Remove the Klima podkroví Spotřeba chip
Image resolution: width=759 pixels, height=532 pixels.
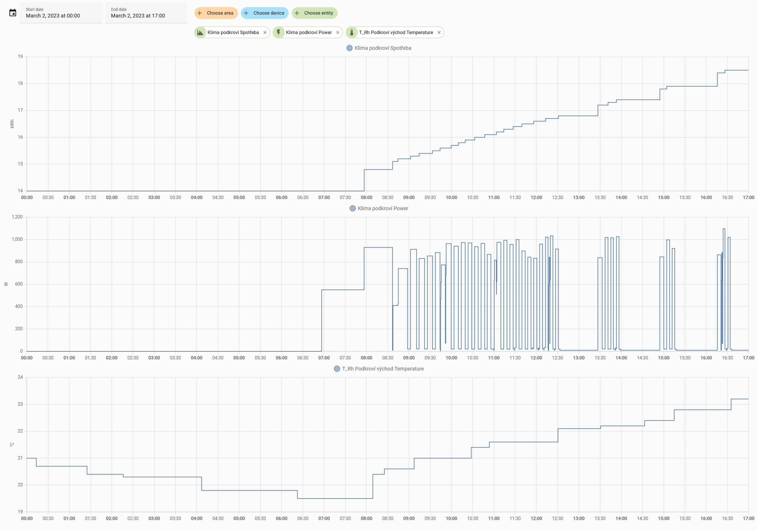tap(265, 32)
